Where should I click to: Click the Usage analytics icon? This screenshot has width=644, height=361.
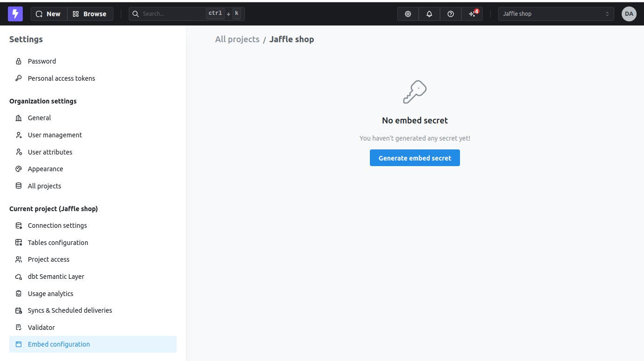19,293
